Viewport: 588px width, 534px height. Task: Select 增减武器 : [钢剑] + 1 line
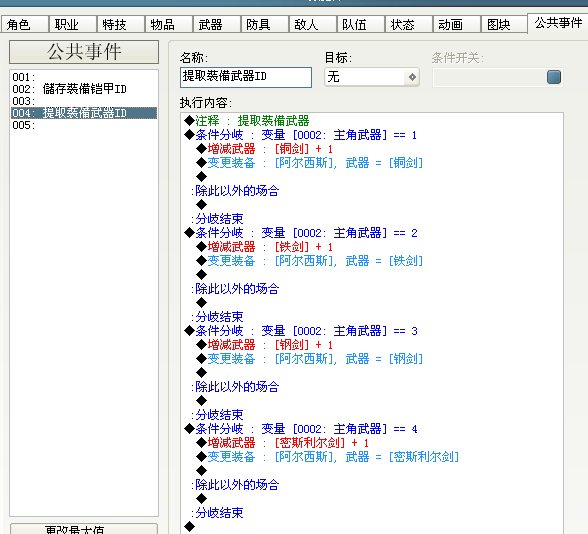click(x=264, y=345)
